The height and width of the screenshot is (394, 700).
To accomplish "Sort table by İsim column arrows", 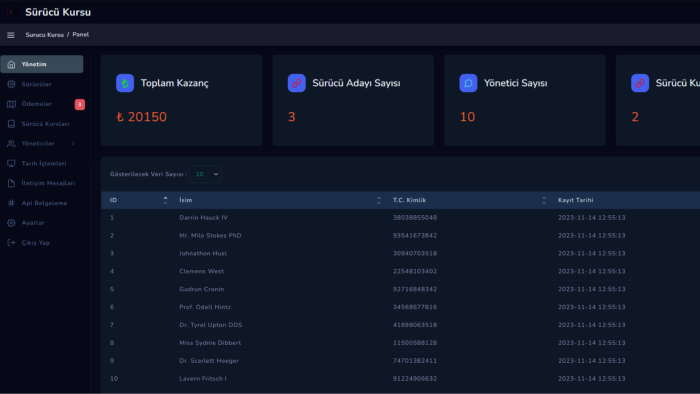I will [x=379, y=200].
